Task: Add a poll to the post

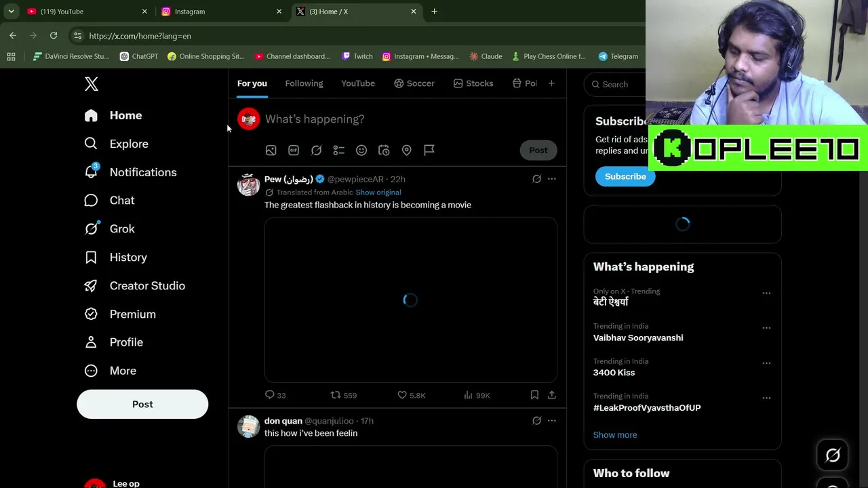Action: (x=339, y=150)
